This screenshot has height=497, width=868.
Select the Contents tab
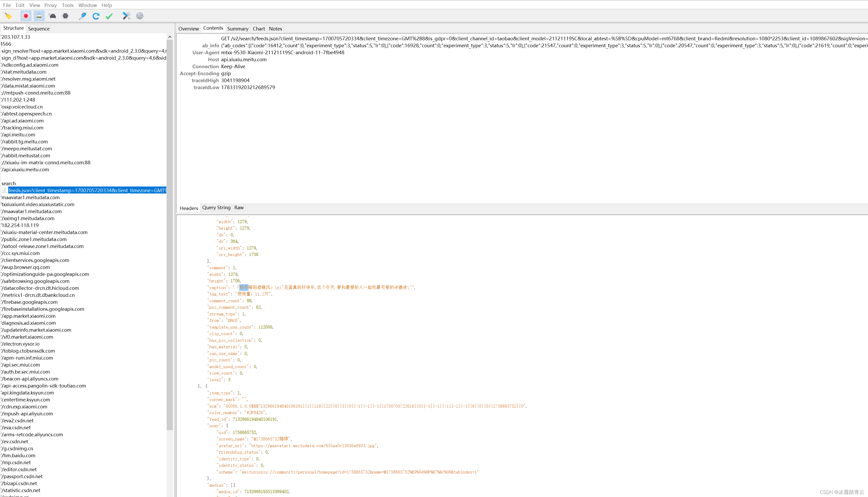tap(213, 28)
